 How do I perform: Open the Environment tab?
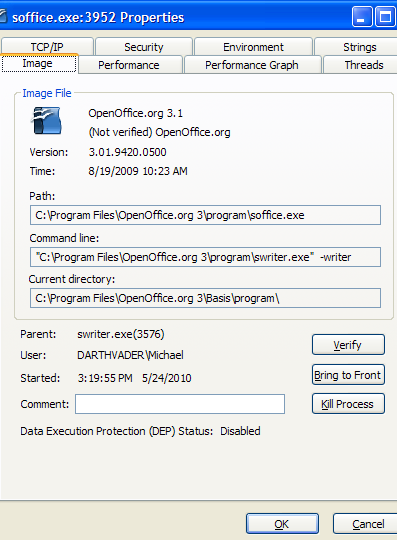tap(253, 46)
